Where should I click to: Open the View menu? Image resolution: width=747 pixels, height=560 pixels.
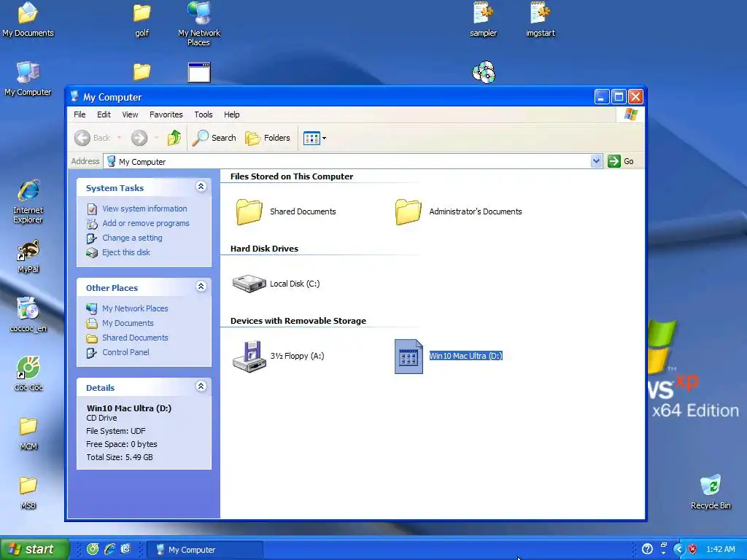pyautogui.click(x=130, y=114)
